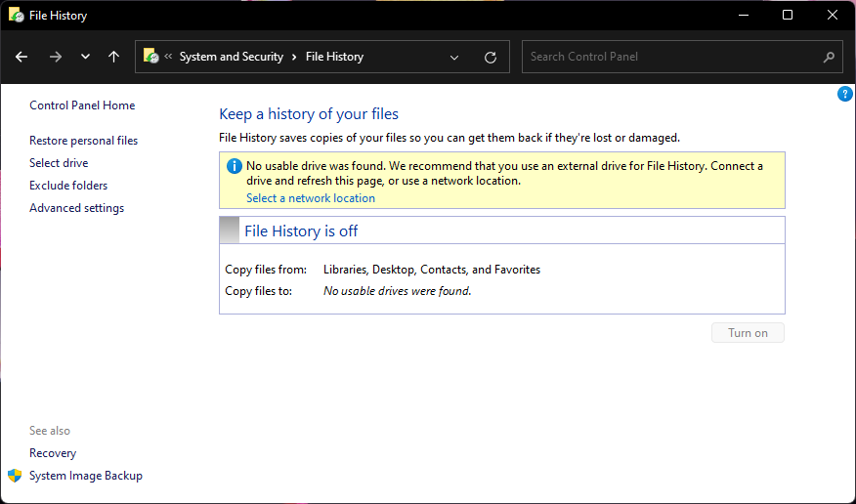856x504 pixels.
Task: Click 'Libraries, Desktop, Contacts, and Favorites' text
Action: [432, 270]
